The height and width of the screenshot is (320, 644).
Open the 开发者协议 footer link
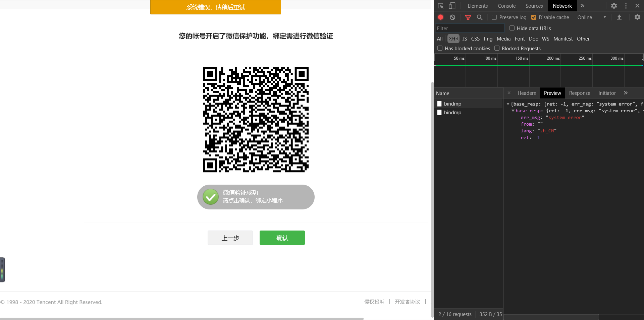tap(407, 302)
